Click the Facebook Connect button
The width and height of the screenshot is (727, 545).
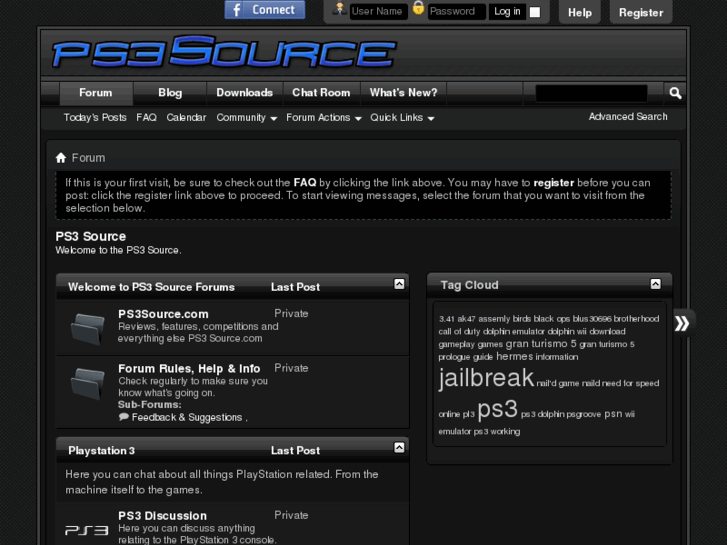[264, 10]
